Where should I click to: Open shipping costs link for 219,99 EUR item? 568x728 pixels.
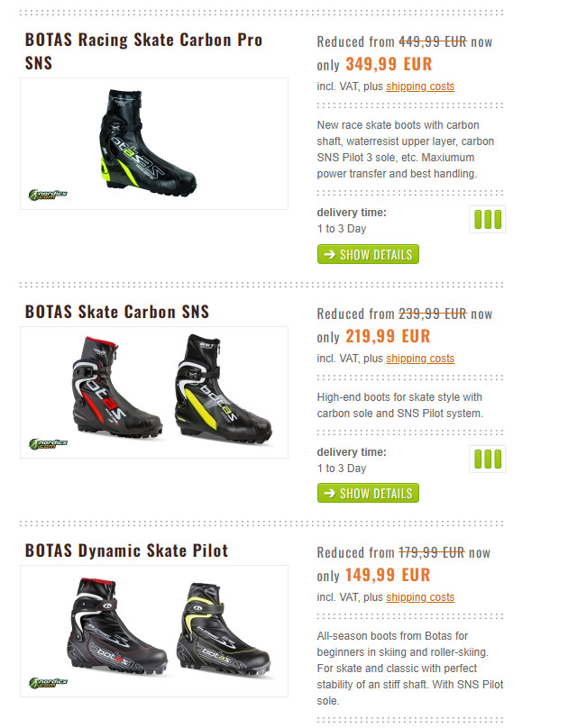click(x=420, y=359)
